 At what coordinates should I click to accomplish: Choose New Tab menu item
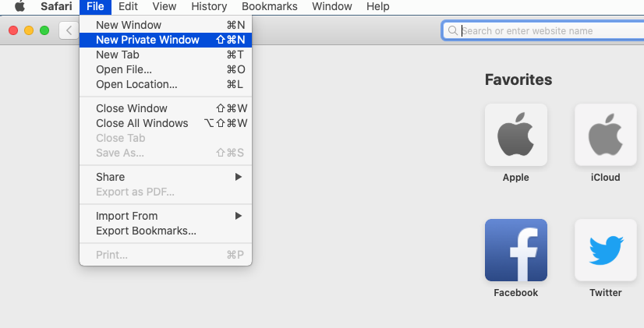pyautogui.click(x=165, y=55)
